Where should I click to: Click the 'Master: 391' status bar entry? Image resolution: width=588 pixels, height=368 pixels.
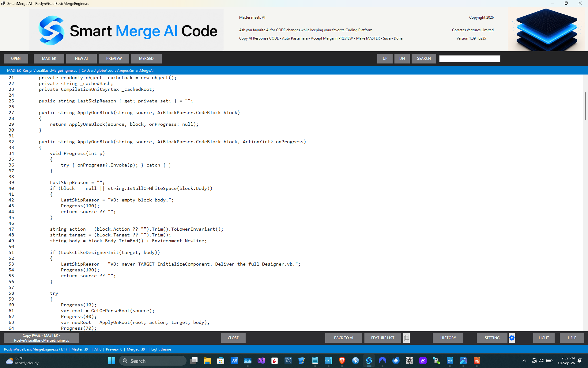[x=81, y=349]
